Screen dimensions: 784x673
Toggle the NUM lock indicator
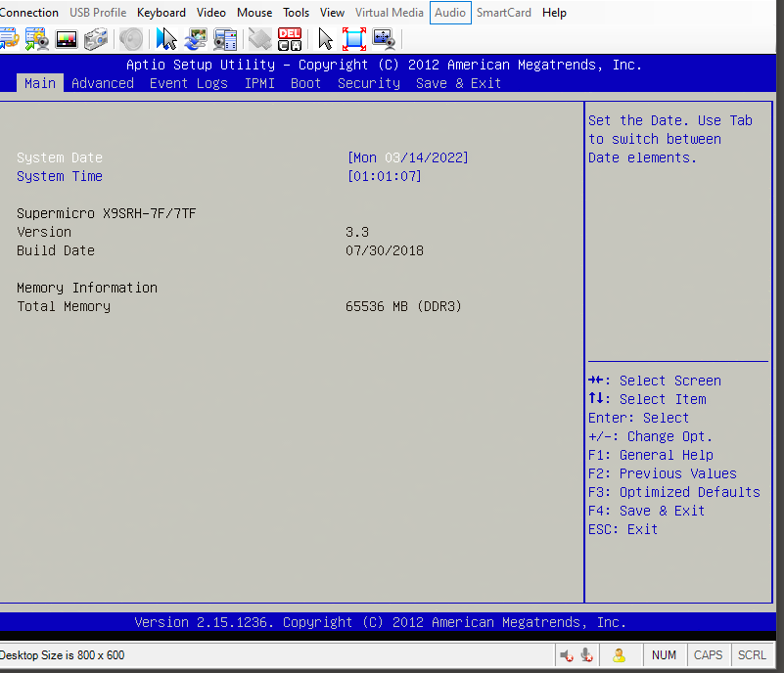pos(664,655)
